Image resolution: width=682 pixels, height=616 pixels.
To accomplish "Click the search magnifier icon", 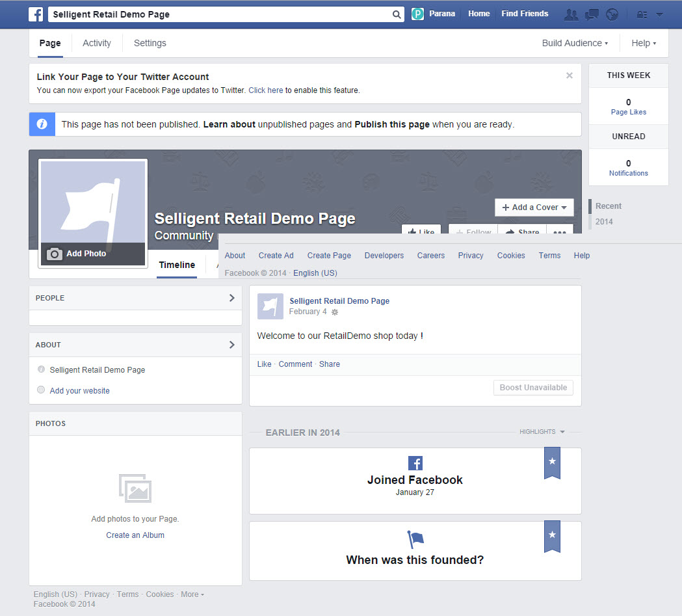I will 396,14.
